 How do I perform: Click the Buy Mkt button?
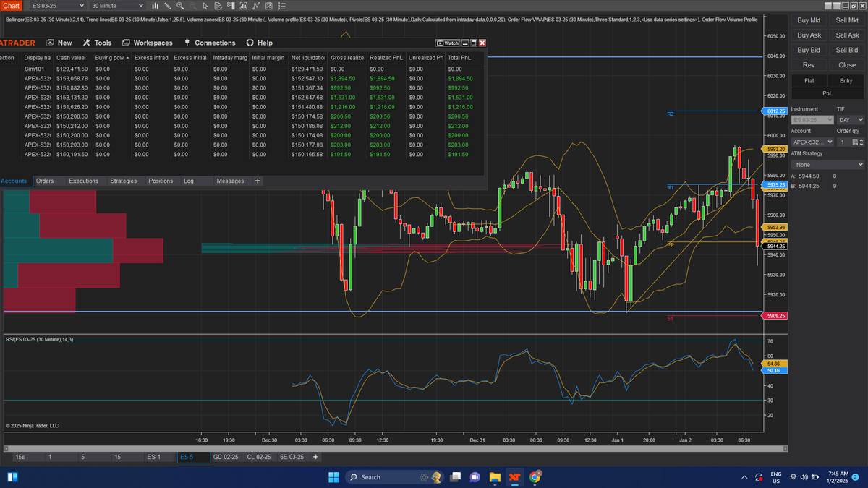[x=809, y=21]
